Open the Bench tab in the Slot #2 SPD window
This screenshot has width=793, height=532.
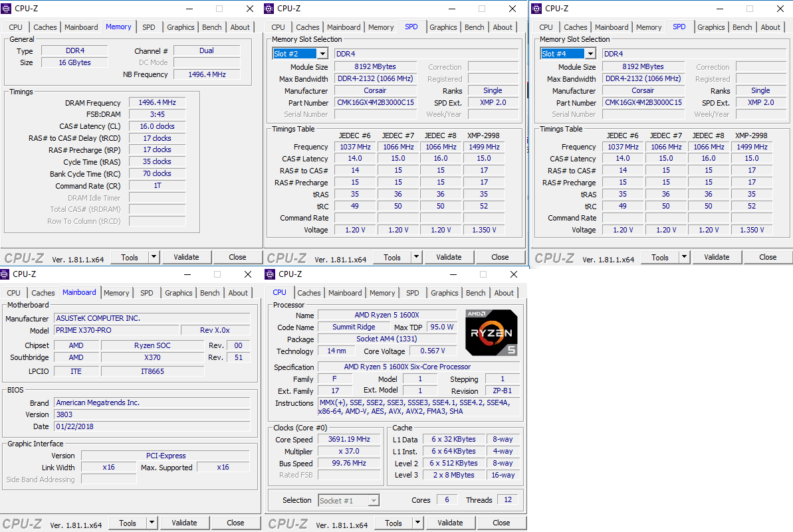[x=475, y=27]
